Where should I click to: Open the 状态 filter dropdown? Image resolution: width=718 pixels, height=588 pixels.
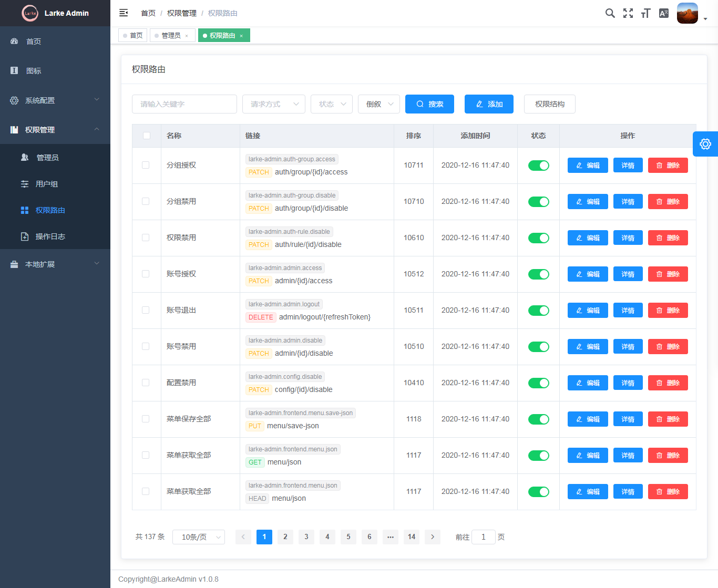[x=332, y=104]
